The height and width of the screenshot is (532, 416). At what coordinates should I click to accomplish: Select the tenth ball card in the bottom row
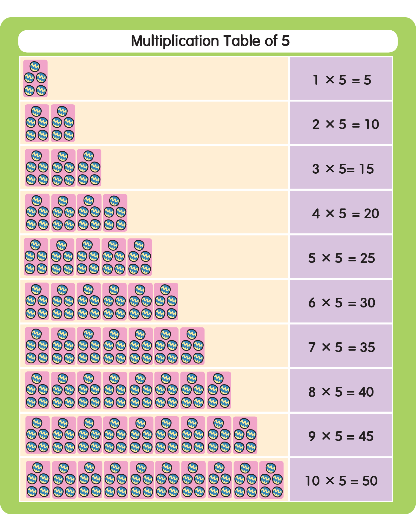(271, 480)
